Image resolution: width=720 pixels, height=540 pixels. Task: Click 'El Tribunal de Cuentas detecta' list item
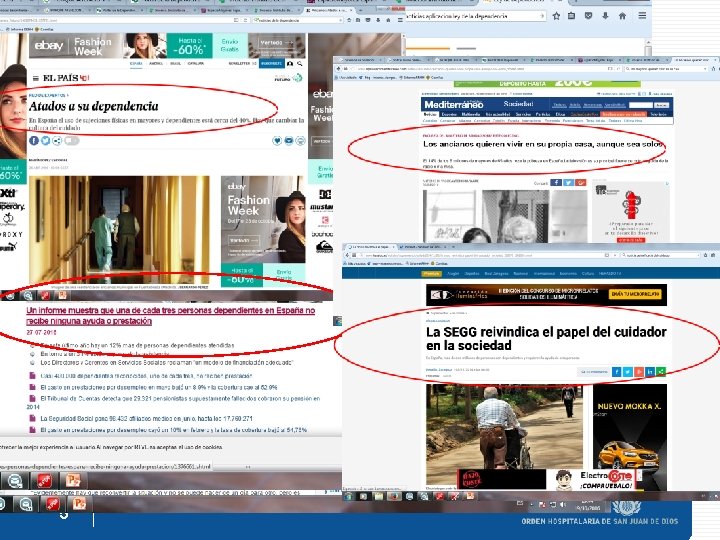click(174, 402)
